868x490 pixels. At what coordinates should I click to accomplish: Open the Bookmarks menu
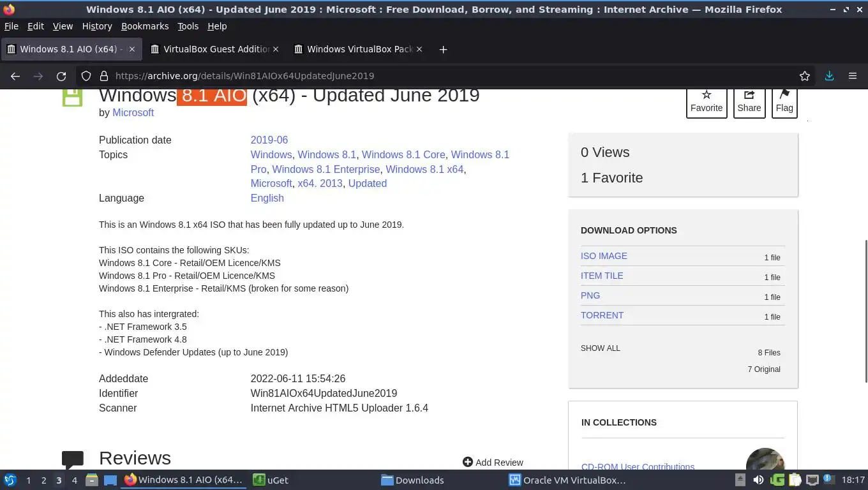tap(145, 26)
